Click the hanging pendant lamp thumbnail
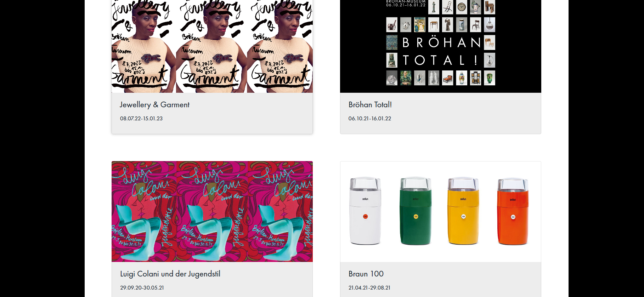The width and height of the screenshot is (644, 297). click(490, 25)
